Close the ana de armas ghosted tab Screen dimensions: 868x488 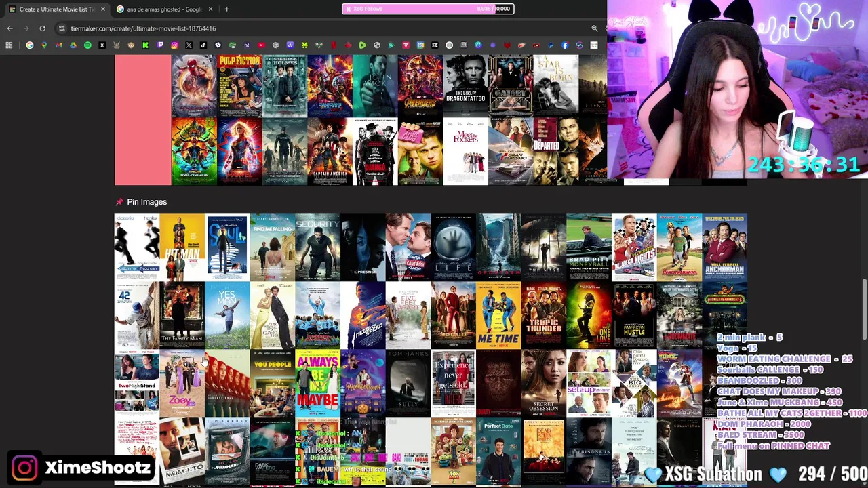[210, 9]
